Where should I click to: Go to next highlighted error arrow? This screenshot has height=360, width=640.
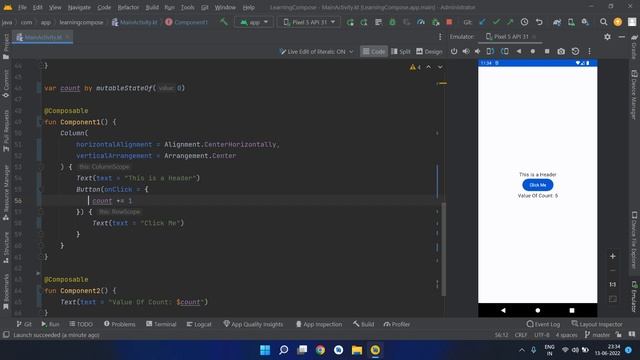click(440, 67)
